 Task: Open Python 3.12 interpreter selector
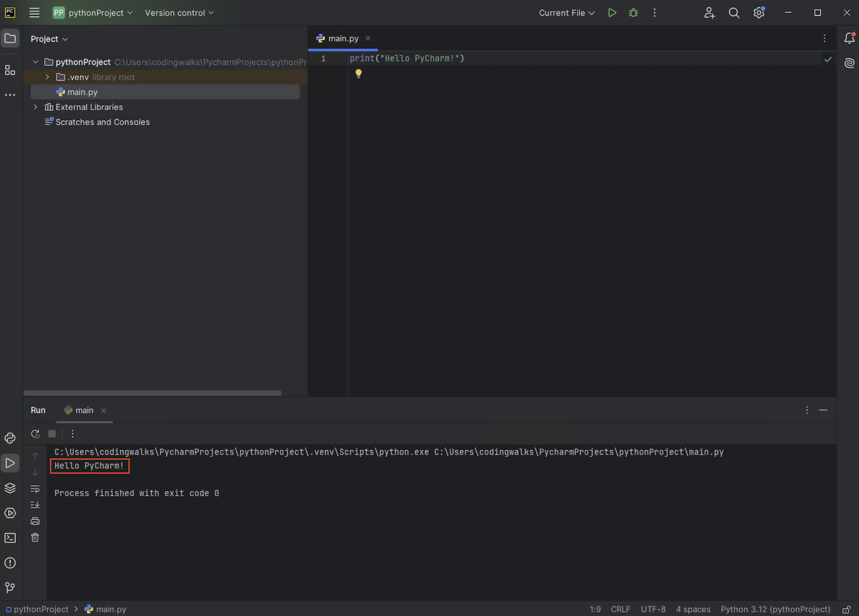tap(775, 609)
